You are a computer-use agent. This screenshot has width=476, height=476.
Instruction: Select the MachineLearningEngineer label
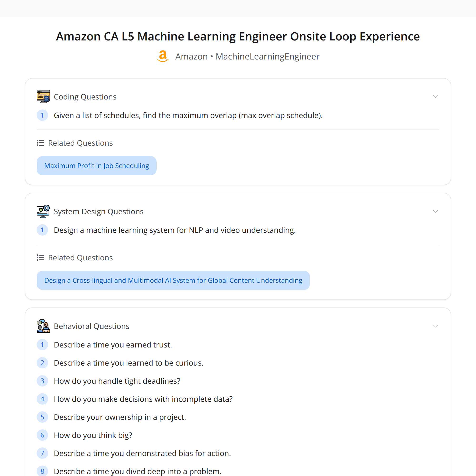tap(267, 56)
